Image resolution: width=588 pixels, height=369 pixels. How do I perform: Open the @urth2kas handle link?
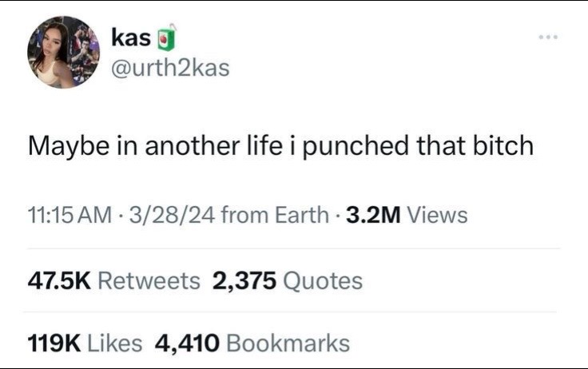[x=170, y=69]
